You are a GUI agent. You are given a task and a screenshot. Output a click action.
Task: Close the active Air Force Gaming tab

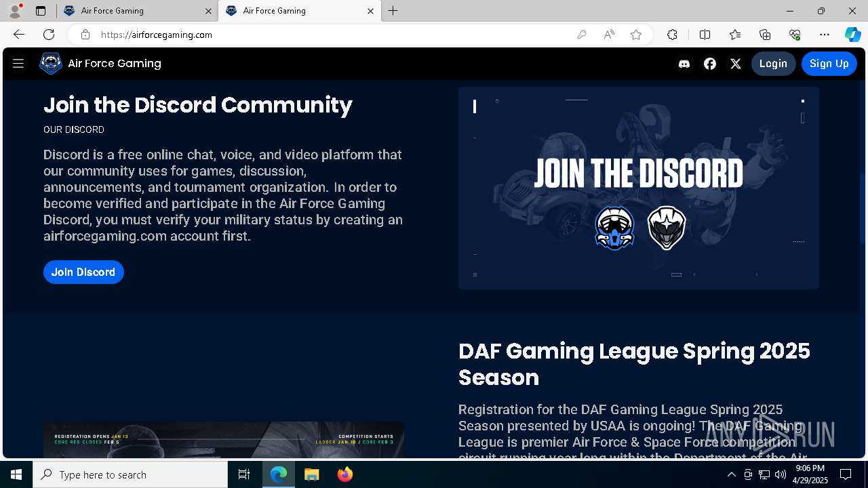[x=370, y=11]
